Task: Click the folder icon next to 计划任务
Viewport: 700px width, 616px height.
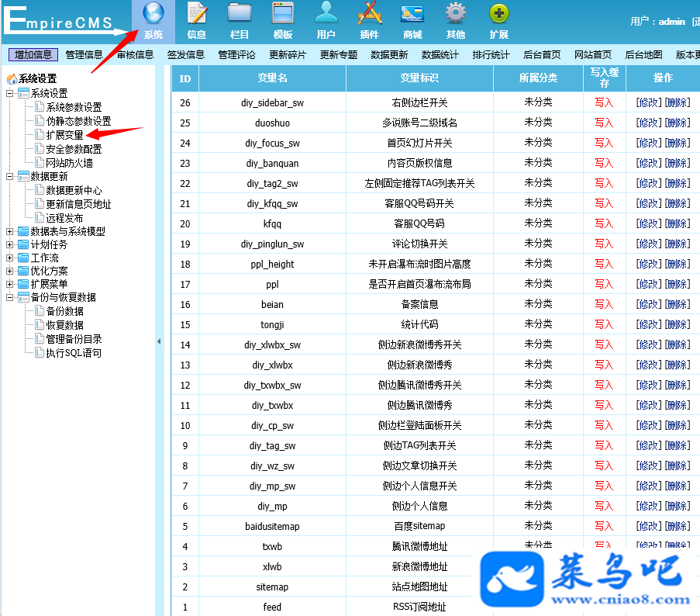Action: pyautogui.click(x=23, y=244)
